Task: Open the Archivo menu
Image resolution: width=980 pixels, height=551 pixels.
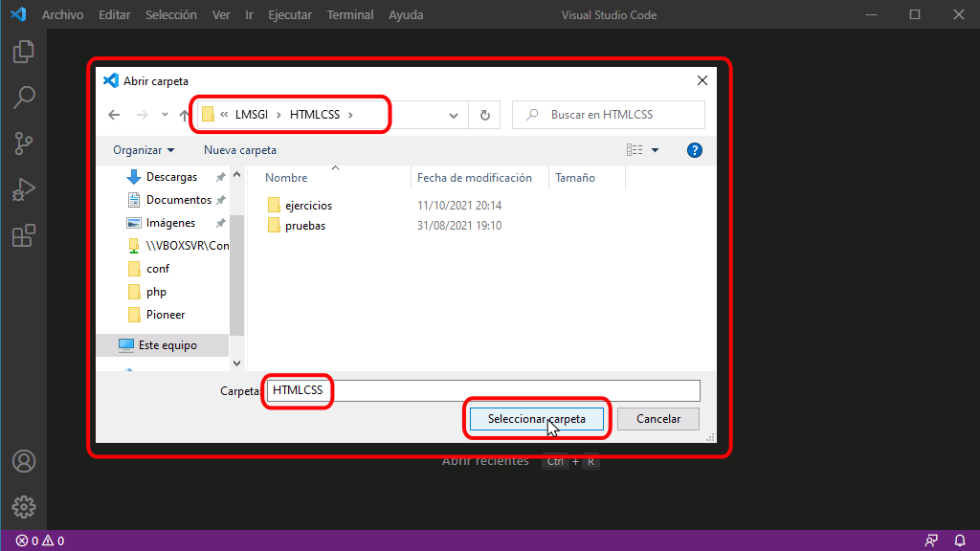Action: click(62, 14)
